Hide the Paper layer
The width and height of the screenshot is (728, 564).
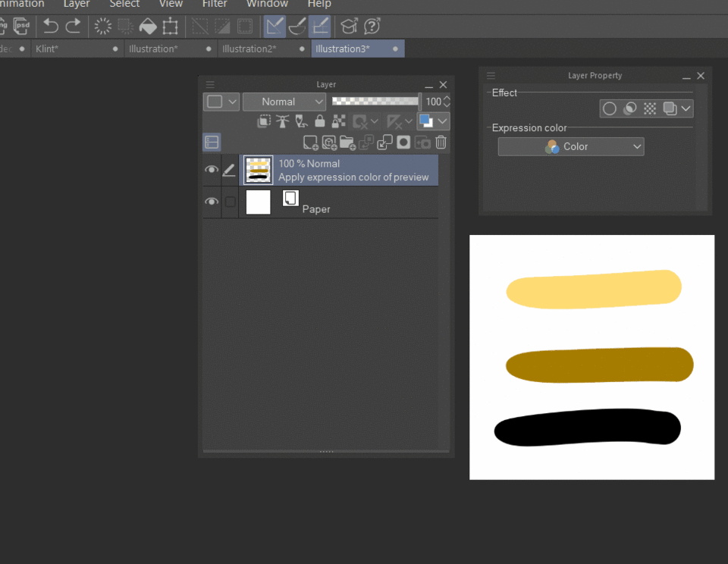coord(212,202)
